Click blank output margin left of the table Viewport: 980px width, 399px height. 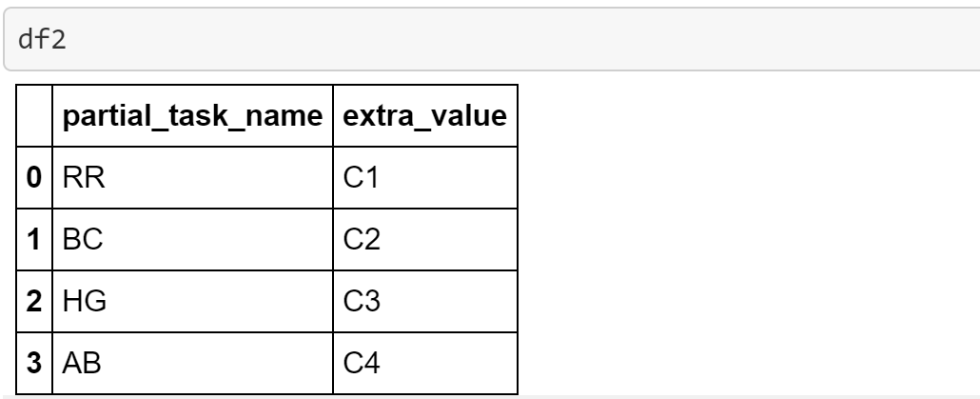tap(8, 238)
